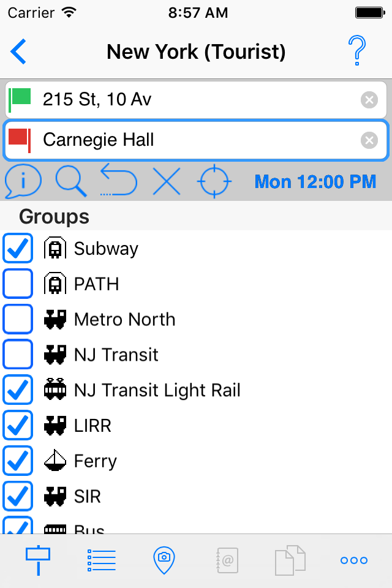The width and height of the screenshot is (392, 588).
Task: Switch to the list view tab
Action: click(x=102, y=560)
